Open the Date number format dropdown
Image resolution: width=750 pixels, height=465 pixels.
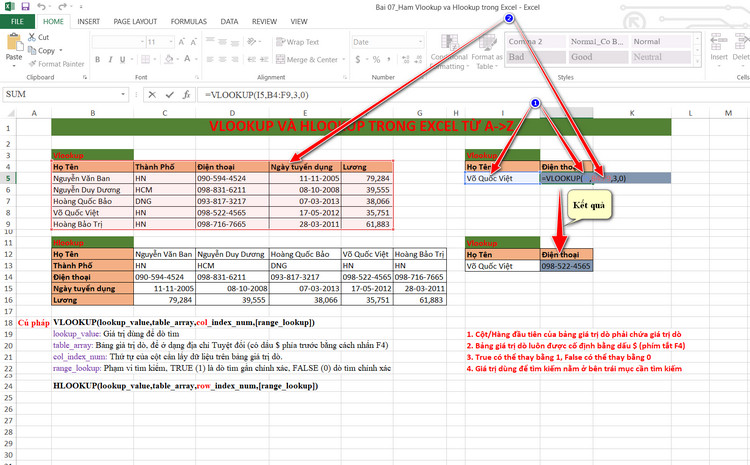click(420, 42)
